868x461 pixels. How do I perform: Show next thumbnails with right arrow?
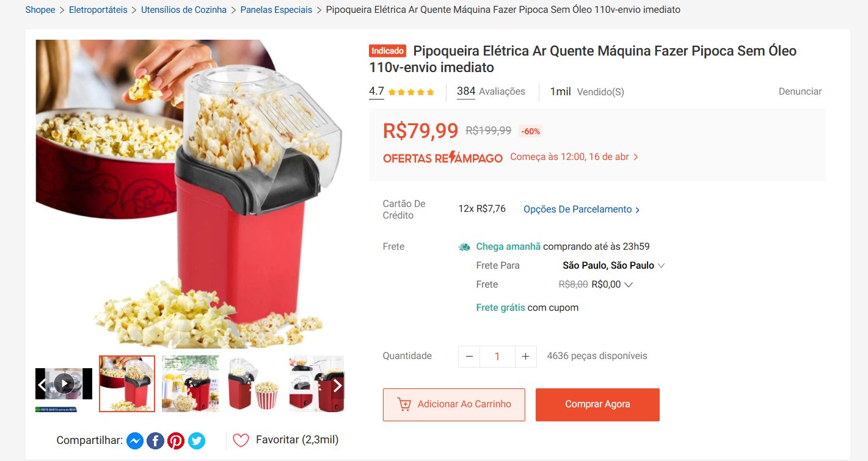[337, 385]
